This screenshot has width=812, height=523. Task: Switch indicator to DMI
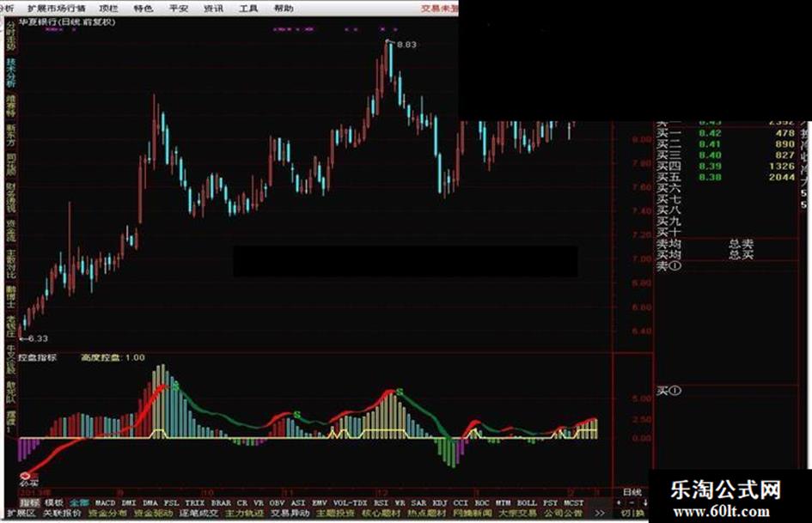point(128,502)
